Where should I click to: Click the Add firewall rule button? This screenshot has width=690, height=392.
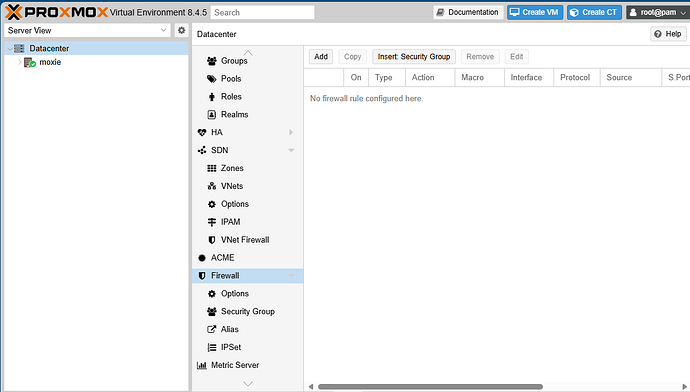(321, 57)
